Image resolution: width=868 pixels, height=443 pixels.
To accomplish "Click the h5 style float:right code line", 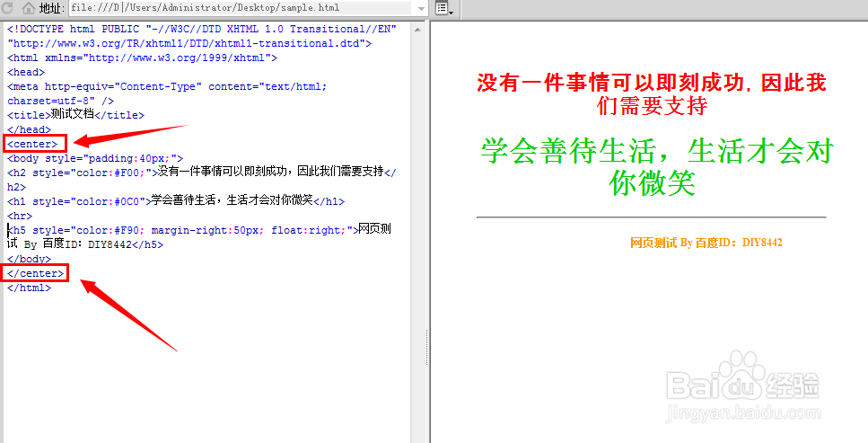I will click(x=199, y=229).
